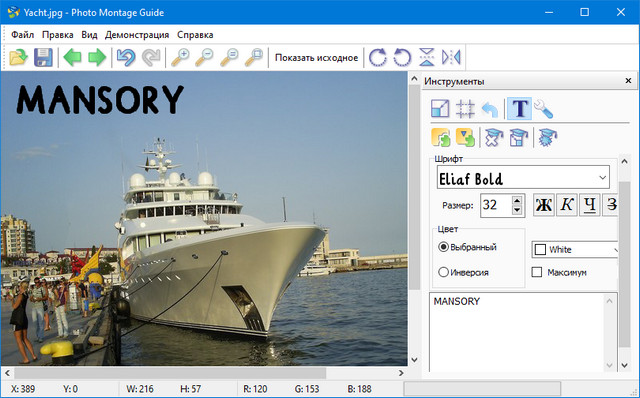Open the Демонстрация menu
The height and width of the screenshot is (398, 640).
(137, 35)
